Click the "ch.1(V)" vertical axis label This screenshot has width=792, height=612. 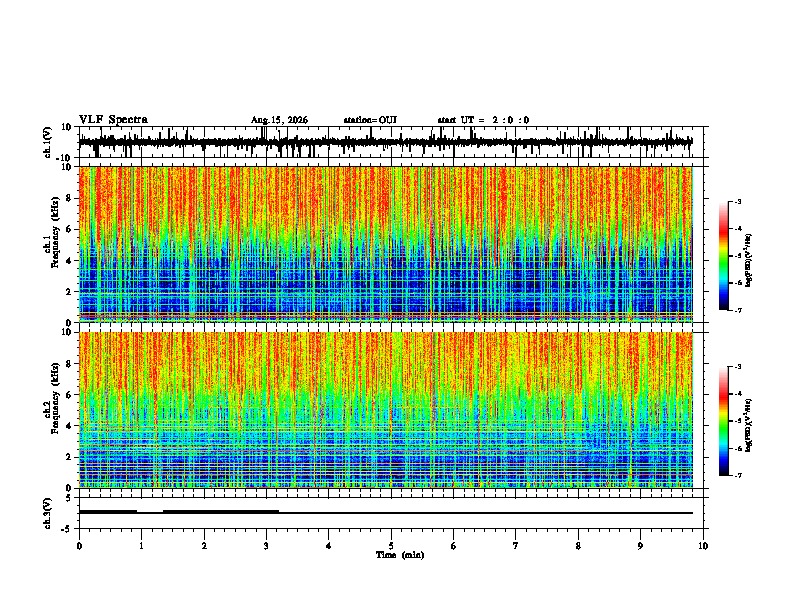(48, 142)
